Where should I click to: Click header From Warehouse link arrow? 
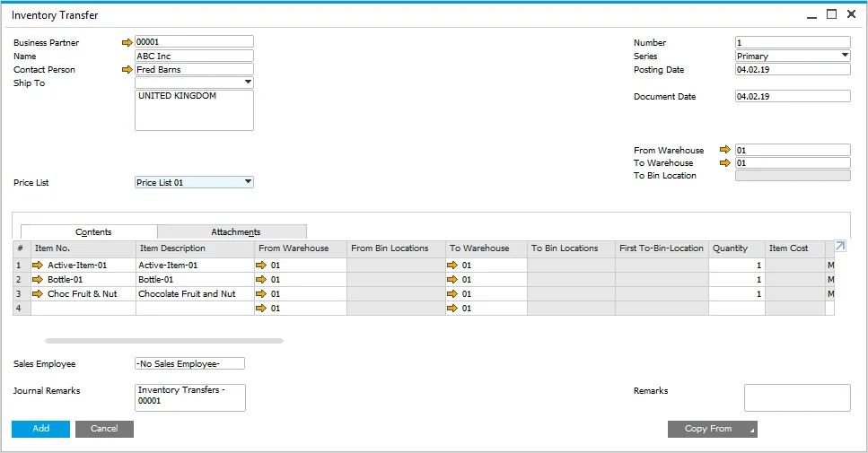point(725,150)
